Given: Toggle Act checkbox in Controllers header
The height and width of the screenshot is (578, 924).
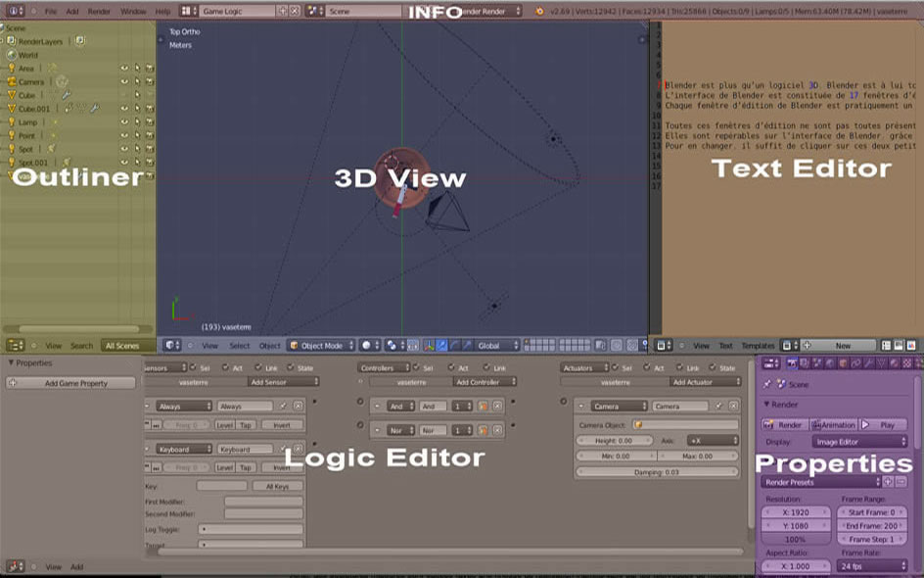Looking at the screenshot, I should tap(451, 366).
